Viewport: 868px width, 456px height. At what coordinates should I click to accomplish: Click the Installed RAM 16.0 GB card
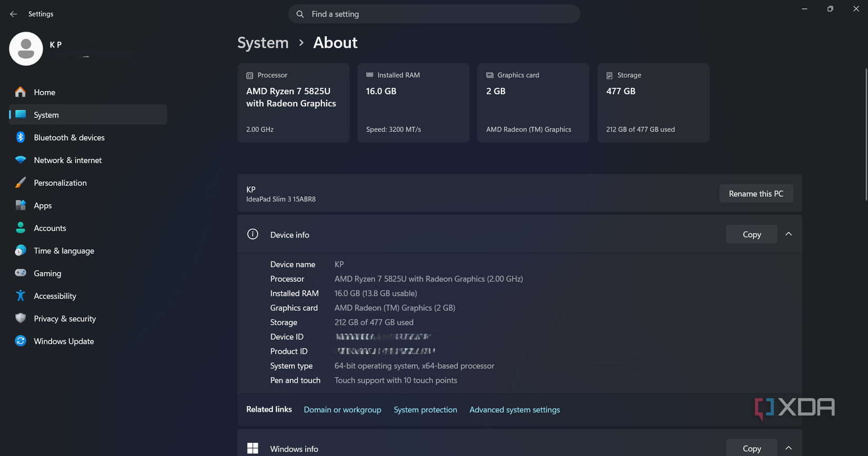(x=413, y=103)
